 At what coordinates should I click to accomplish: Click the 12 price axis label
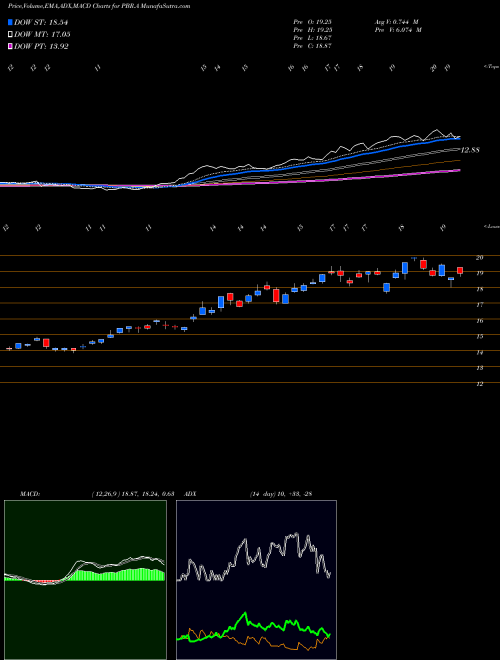click(479, 384)
